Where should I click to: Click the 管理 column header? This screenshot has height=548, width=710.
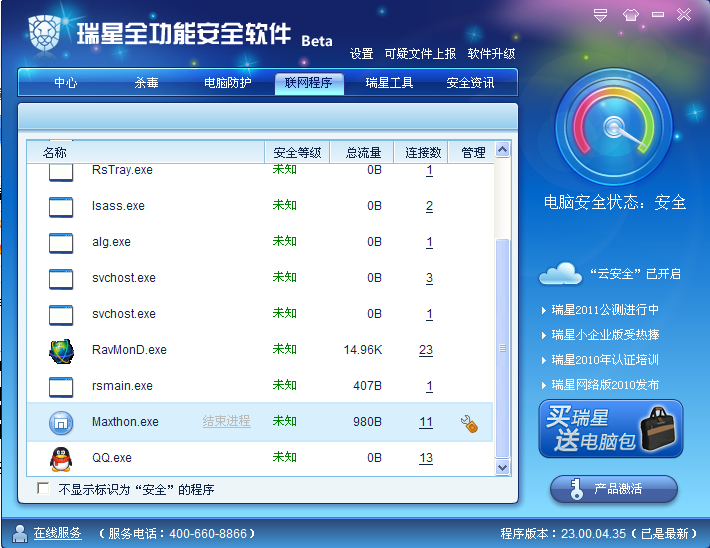point(471,152)
